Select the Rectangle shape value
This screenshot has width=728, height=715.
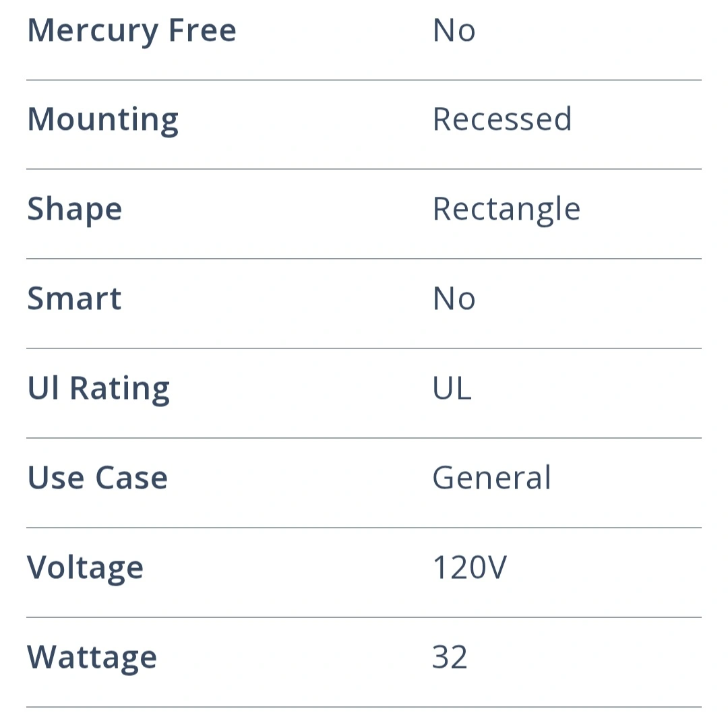click(506, 210)
